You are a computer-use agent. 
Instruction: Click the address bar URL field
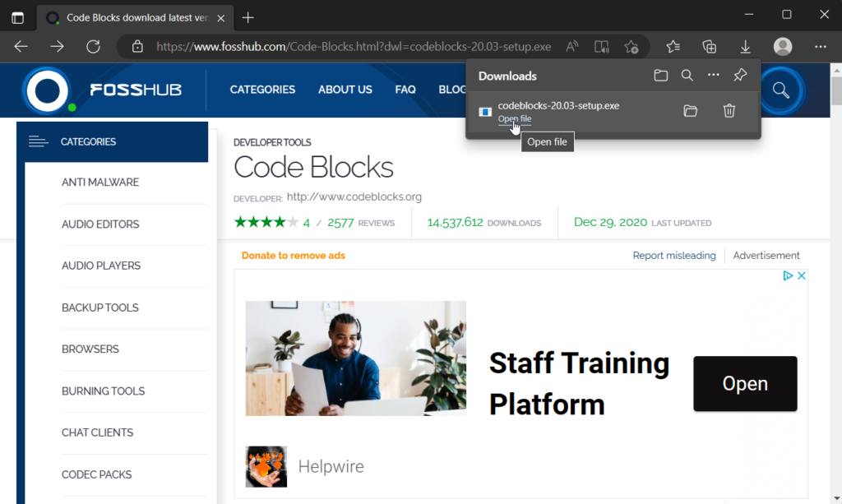point(354,47)
